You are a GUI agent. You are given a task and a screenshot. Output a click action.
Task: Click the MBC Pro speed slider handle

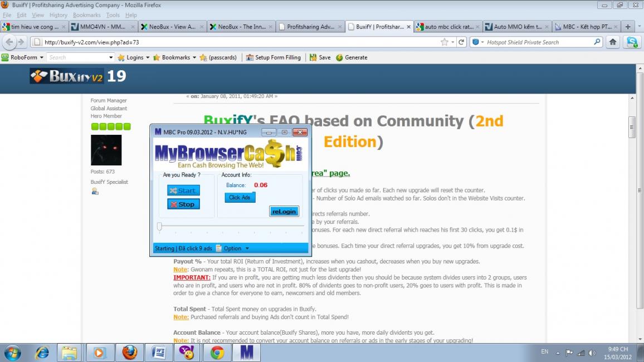pos(159,226)
